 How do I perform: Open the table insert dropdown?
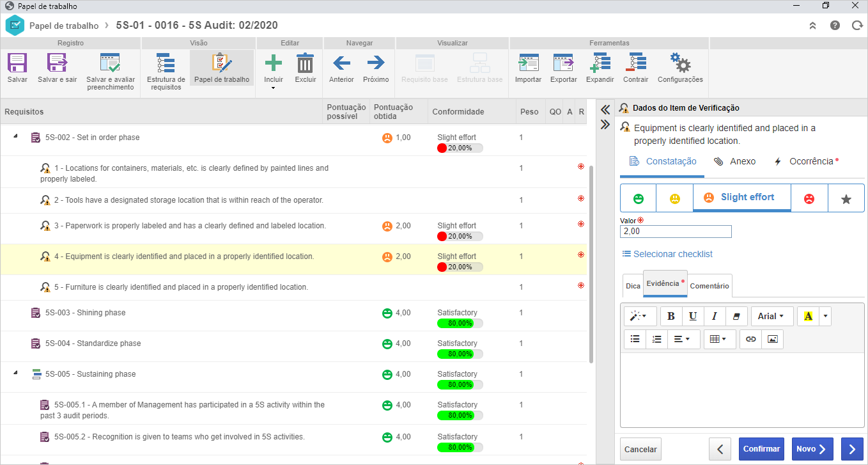720,339
